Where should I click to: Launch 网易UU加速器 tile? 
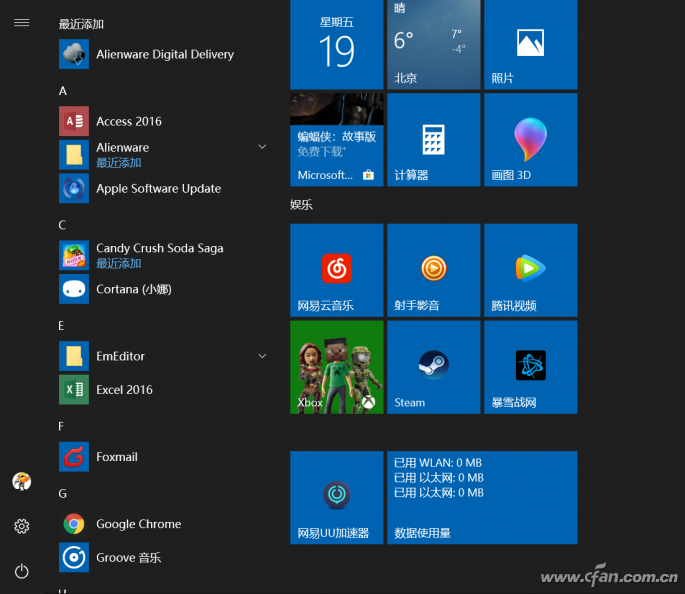pyautogui.click(x=337, y=498)
